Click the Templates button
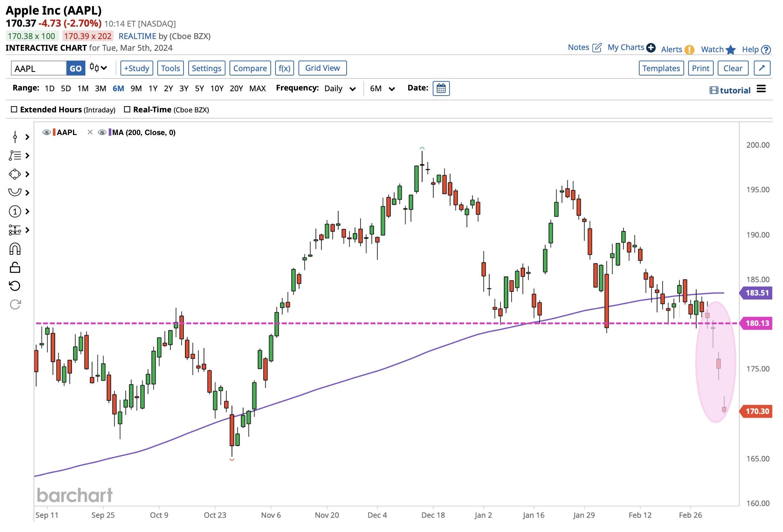The image size is (783, 532). tap(661, 68)
